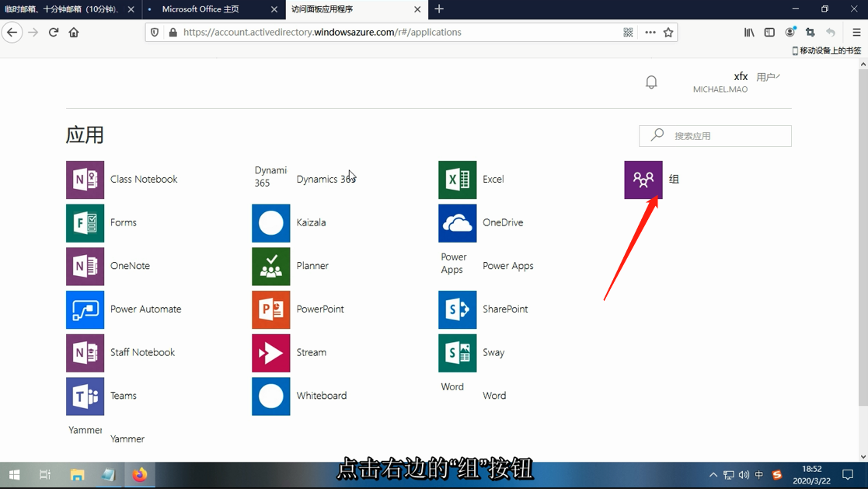Open the Class Notebook app icon

coord(85,180)
